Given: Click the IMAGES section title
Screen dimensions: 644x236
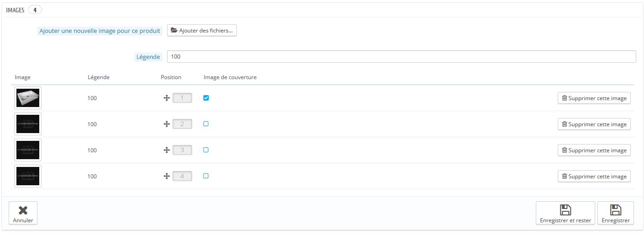Looking at the screenshot, I should (15, 10).
